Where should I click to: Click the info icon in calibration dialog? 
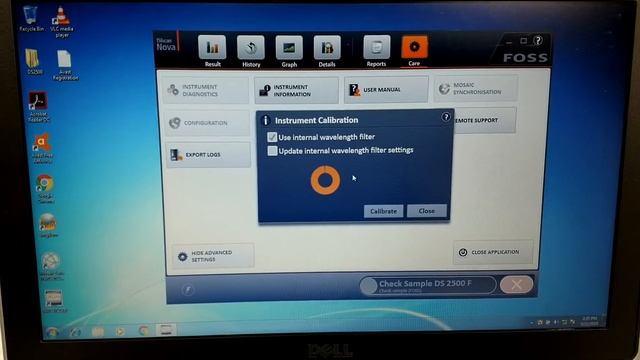click(265, 120)
